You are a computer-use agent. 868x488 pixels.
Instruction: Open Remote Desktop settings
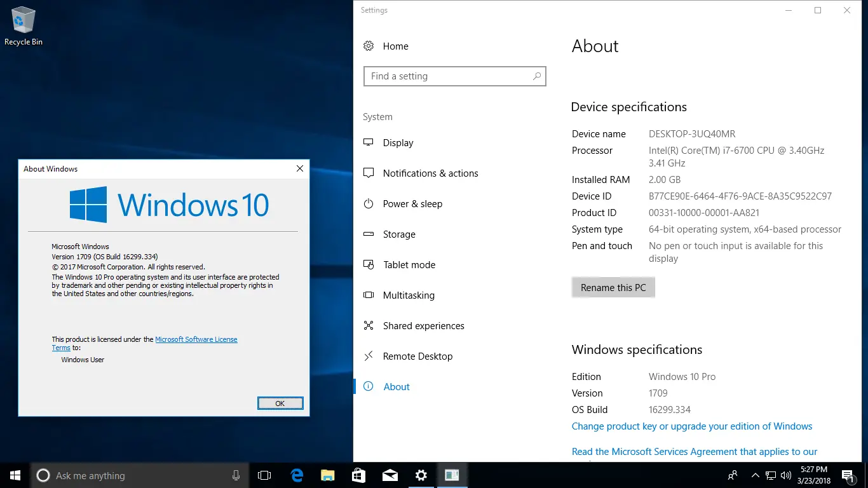pyautogui.click(x=417, y=356)
